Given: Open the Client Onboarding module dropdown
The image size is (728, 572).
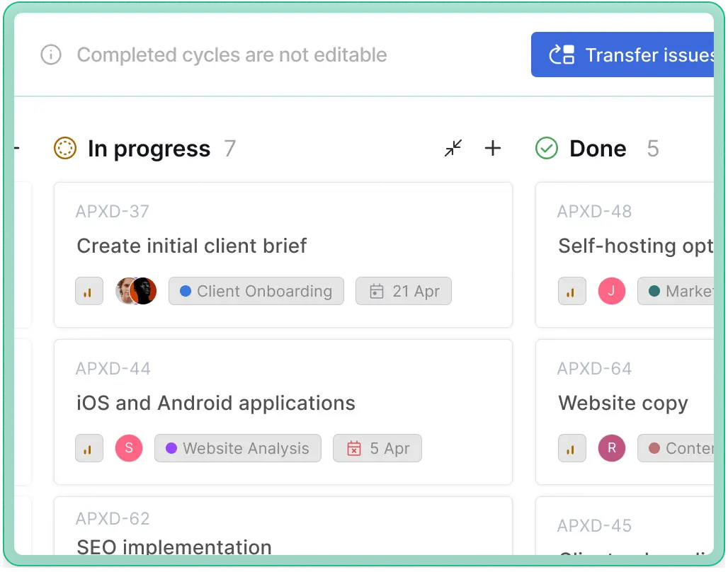Looking at the screenshot, I should pos(256,291).
